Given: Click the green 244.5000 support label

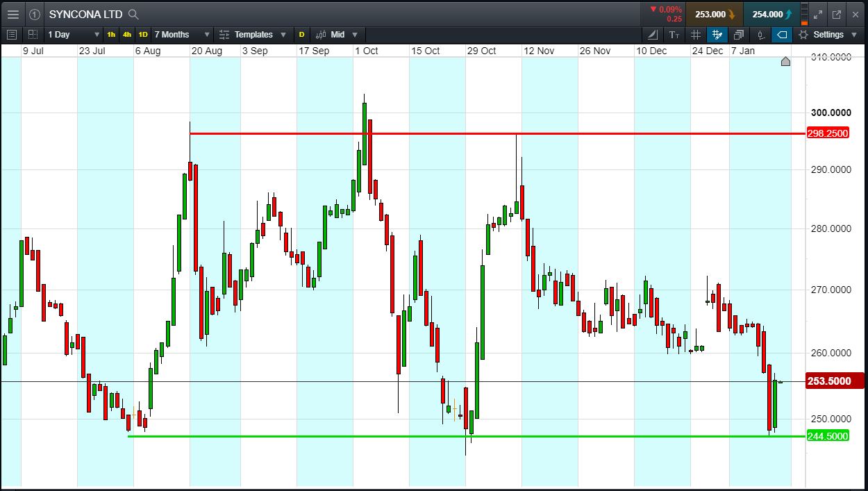Looking at the screenshot, I should click(828, 436).
